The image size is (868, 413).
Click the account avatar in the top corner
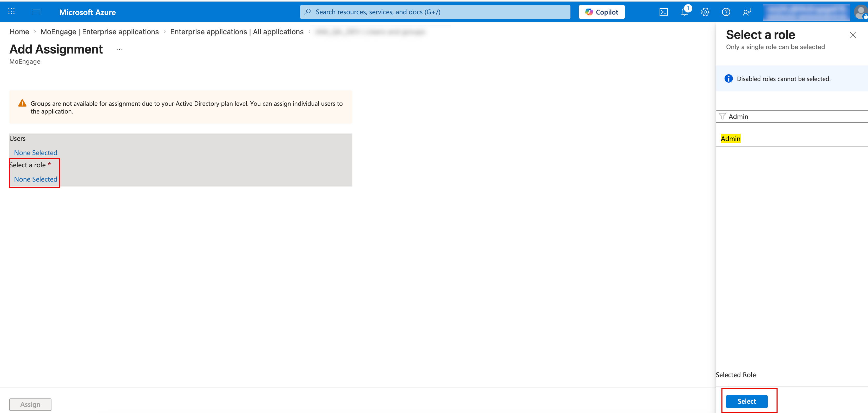point(860,12)
